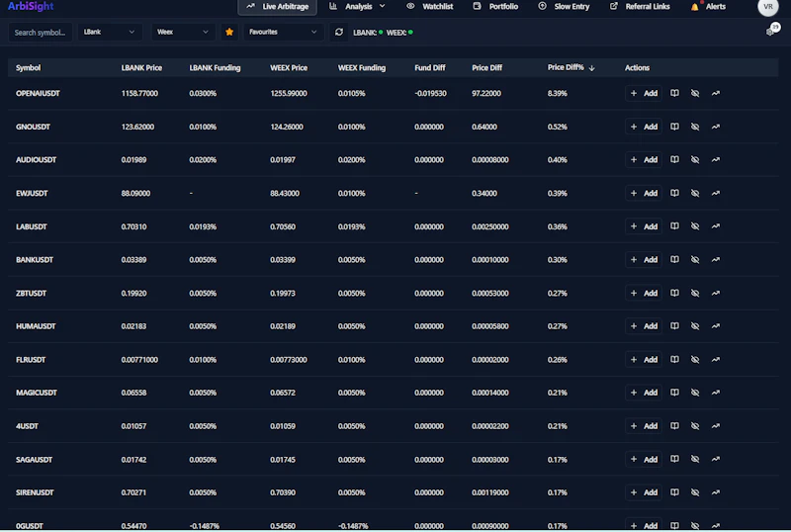Switch to Live Arbitrage tab
Screen dimensions: 791x532
pyautogui.click(x=278, y=7)
